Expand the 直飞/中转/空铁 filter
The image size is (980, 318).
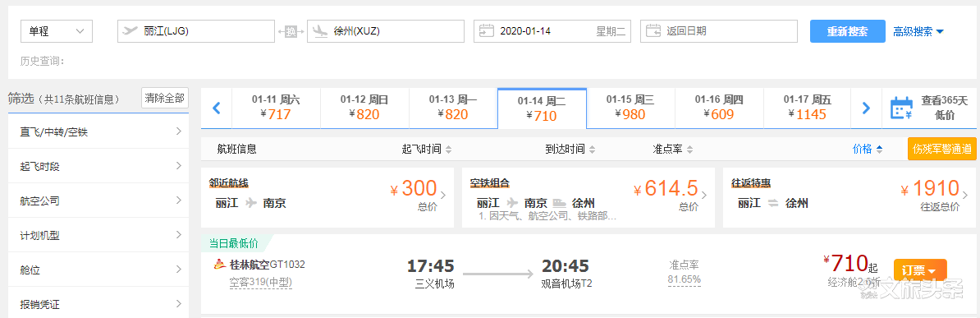click(98, 131)
